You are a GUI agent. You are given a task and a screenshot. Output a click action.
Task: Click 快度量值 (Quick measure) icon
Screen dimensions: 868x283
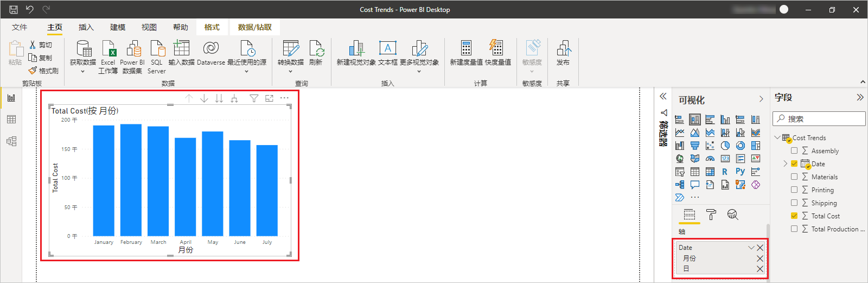[x=497, y=48]
